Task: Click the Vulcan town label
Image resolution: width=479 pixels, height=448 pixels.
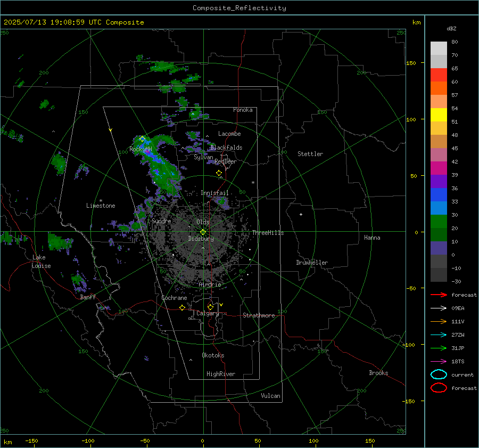Action: pyautogui.click(x=270, y=396)
